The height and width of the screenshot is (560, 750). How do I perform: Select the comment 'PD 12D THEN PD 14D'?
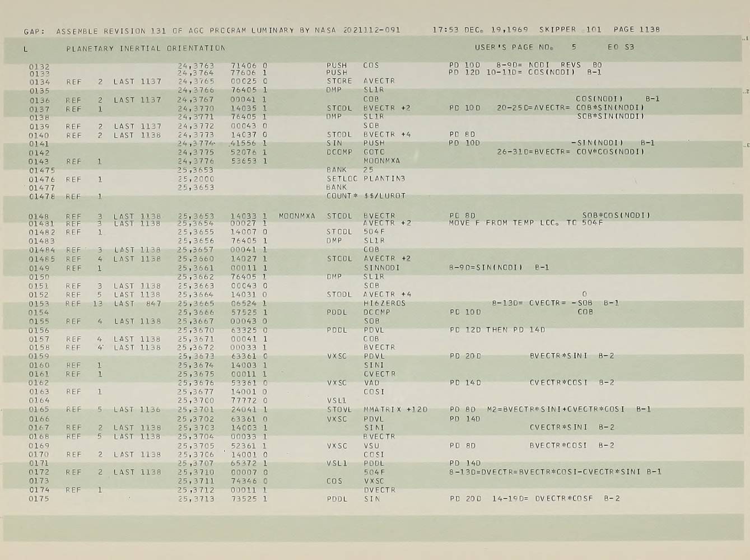pyautogui.click(x=497, y=330)
